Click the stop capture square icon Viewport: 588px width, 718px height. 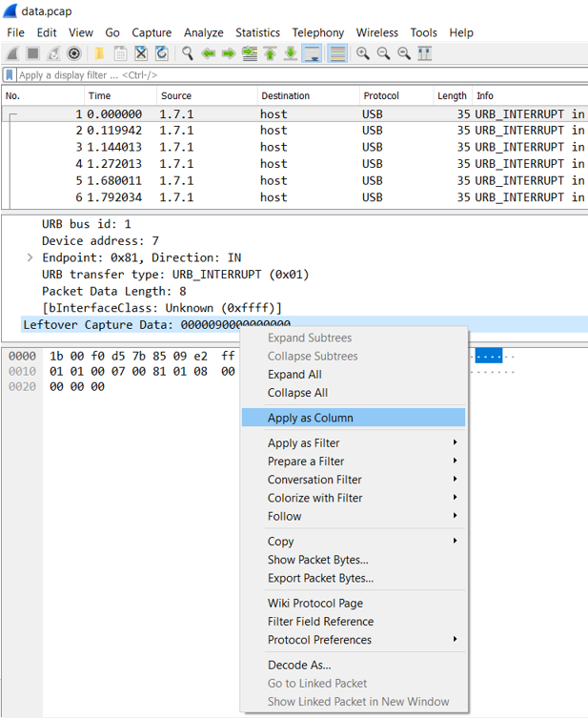(x=33, y=53)
